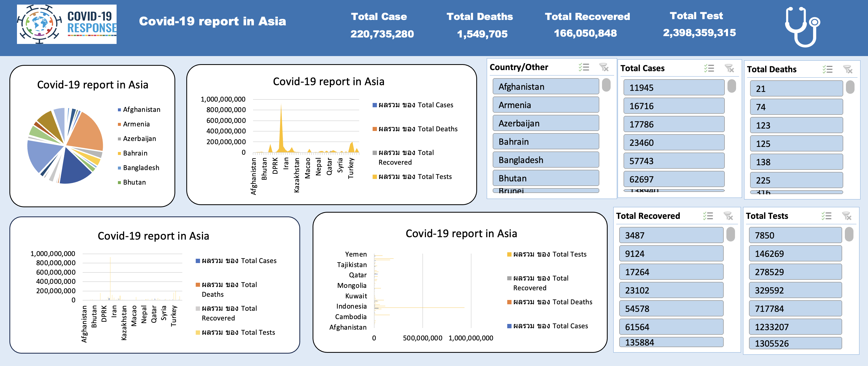
Task: Select 23460 in Total Cases slicer
Action: [x=674, y=143]
